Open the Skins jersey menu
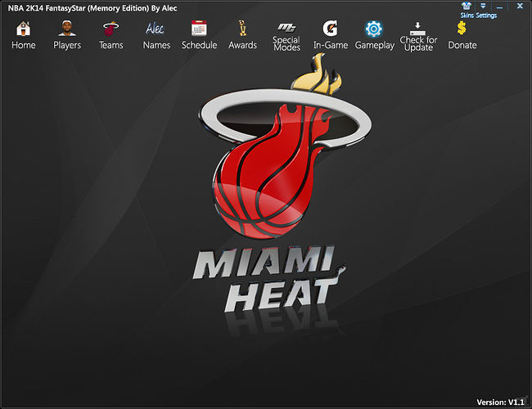The image size is (532, 409). pos(467,6)
